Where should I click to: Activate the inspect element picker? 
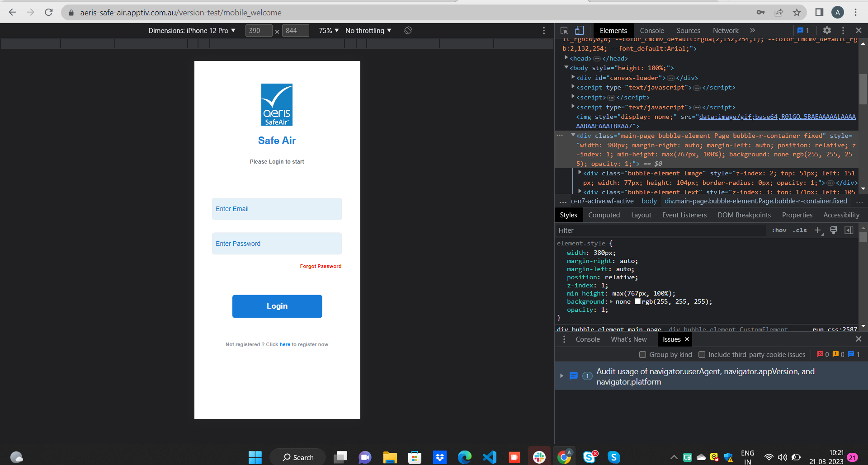coord(564,31)
